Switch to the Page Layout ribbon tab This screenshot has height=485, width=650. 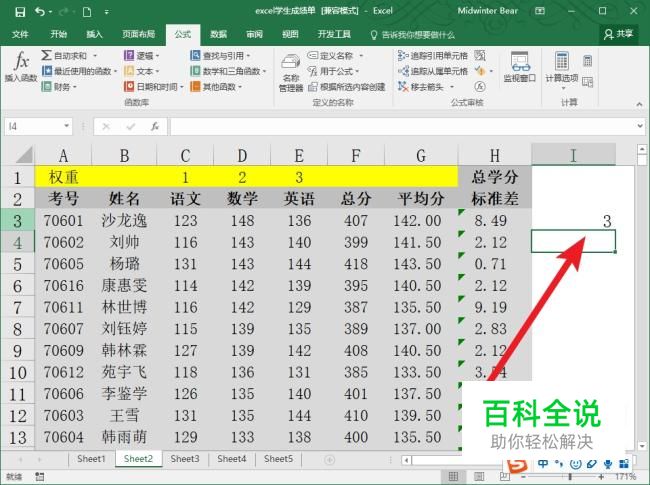pyautogui.click(x=138, y=34)
